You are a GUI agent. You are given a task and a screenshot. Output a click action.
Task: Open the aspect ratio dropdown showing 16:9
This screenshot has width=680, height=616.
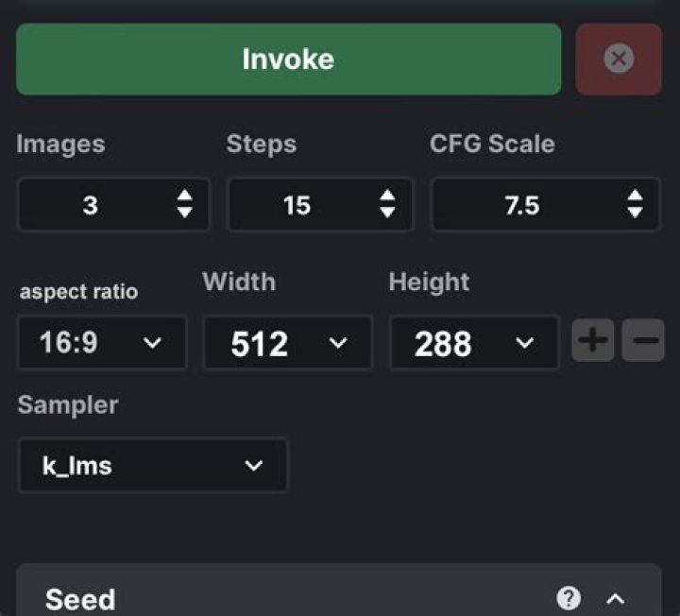pyautogui.click(x=102, y=342)
